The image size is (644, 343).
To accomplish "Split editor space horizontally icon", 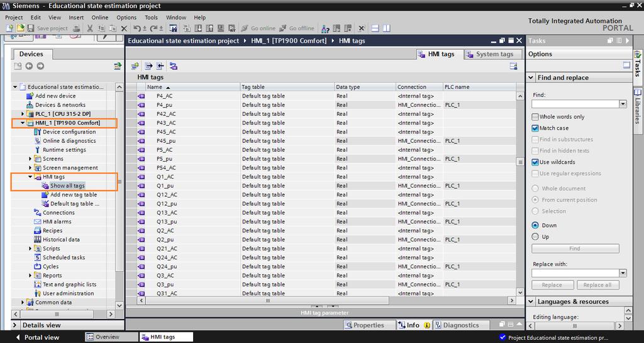I will [375, 28].
